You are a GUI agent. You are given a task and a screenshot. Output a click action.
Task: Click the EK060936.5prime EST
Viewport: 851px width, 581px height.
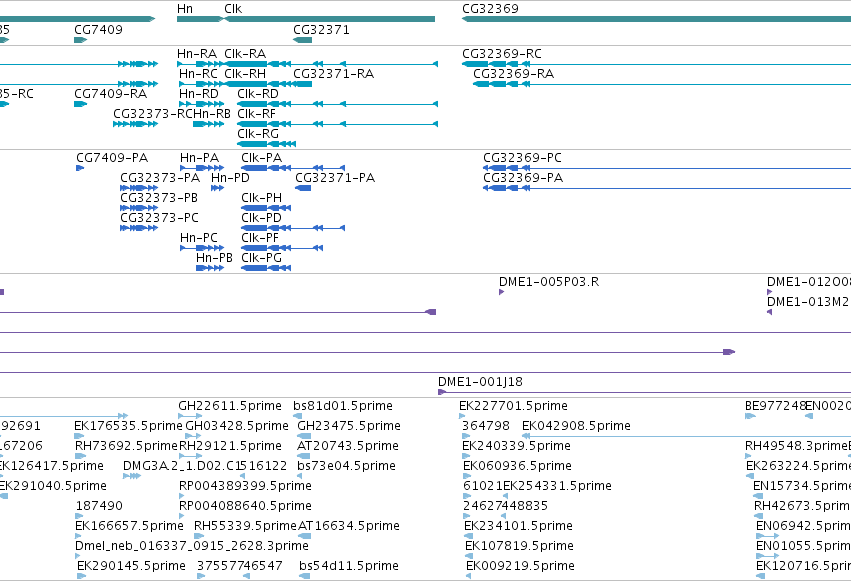[517, 466]
